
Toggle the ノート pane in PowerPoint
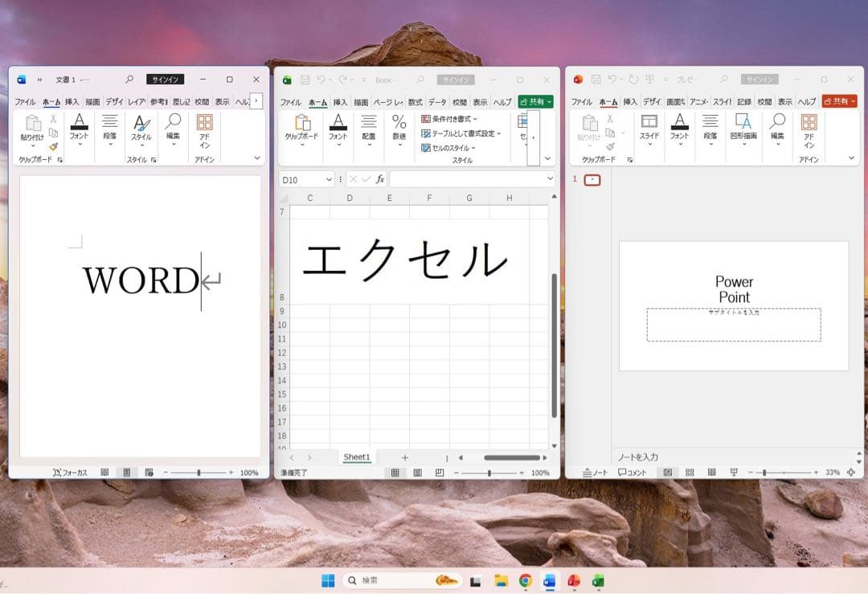[594, 472]
